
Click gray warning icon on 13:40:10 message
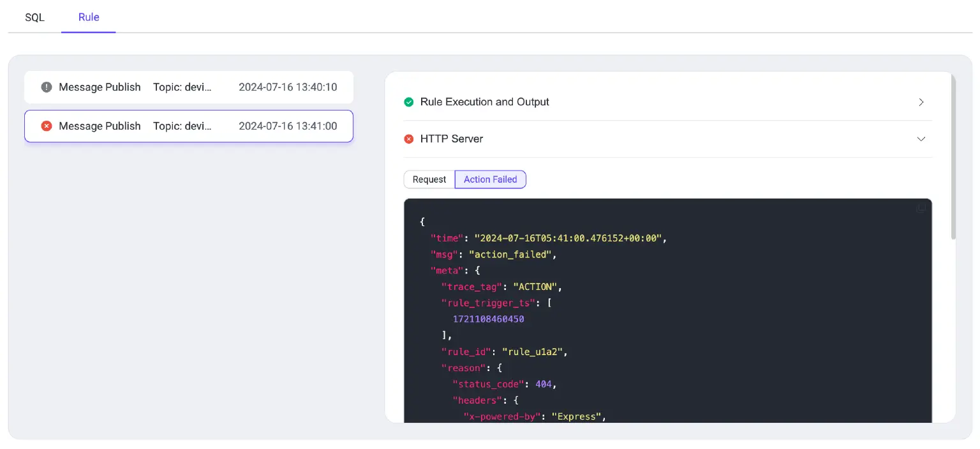pyautogui.click(x=47, y=87)
